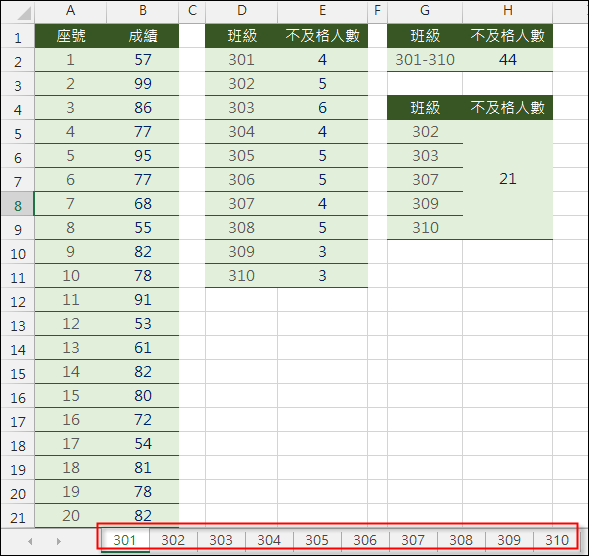
Task: Activate the 310 sheet tab
Action: click(x=557, y=540)
